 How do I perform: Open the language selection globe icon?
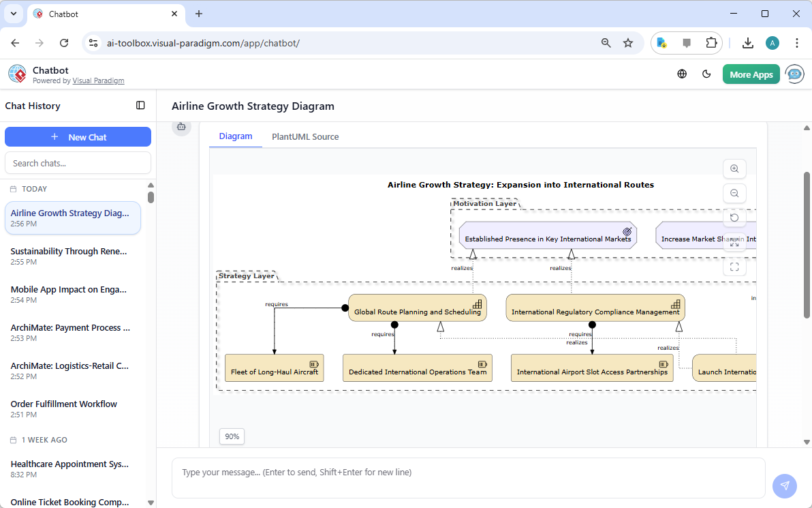(682, 74)
